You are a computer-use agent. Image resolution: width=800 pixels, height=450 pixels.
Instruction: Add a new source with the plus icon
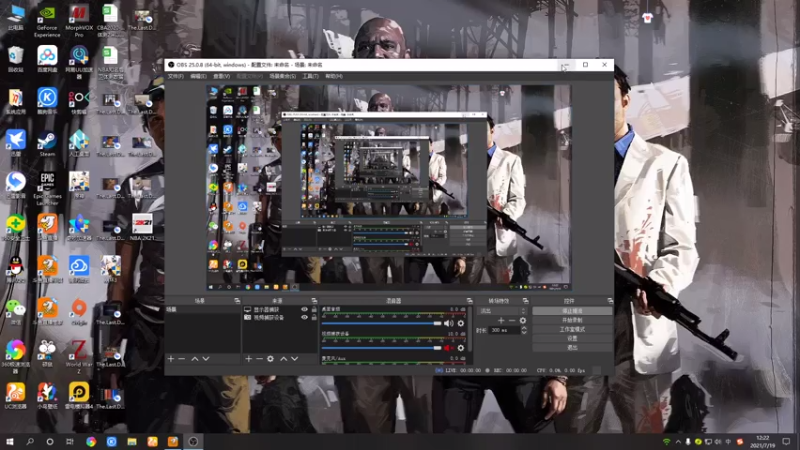pyautogui.click(x=248, y=359)
